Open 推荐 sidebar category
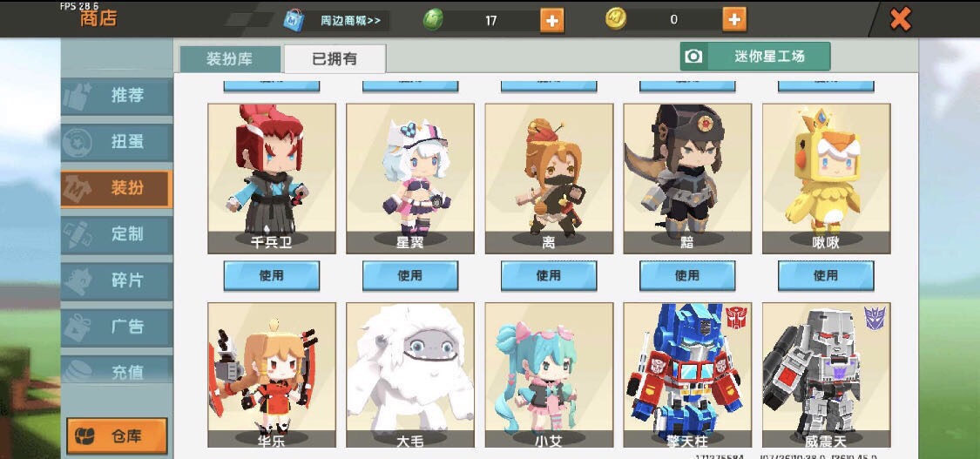Image resolution: width=980 pixels, height=459 pixels. tap(116, 96)
